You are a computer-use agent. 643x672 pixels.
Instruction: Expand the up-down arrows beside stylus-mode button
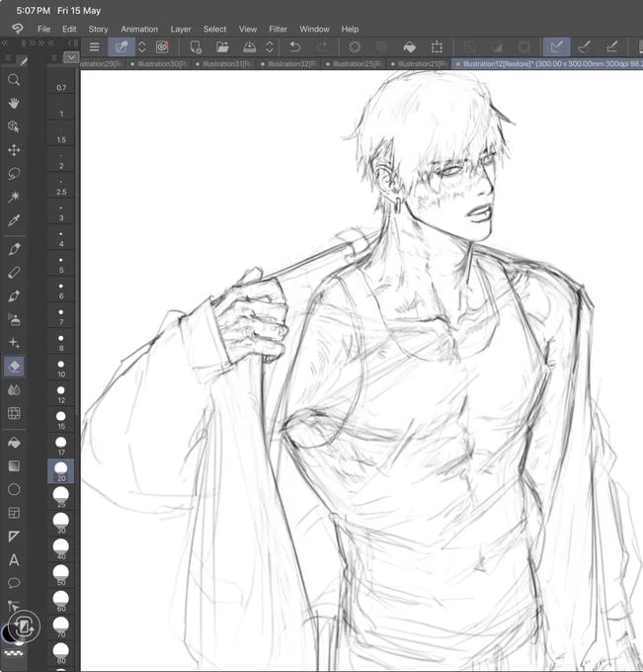(x=142, y=46)
